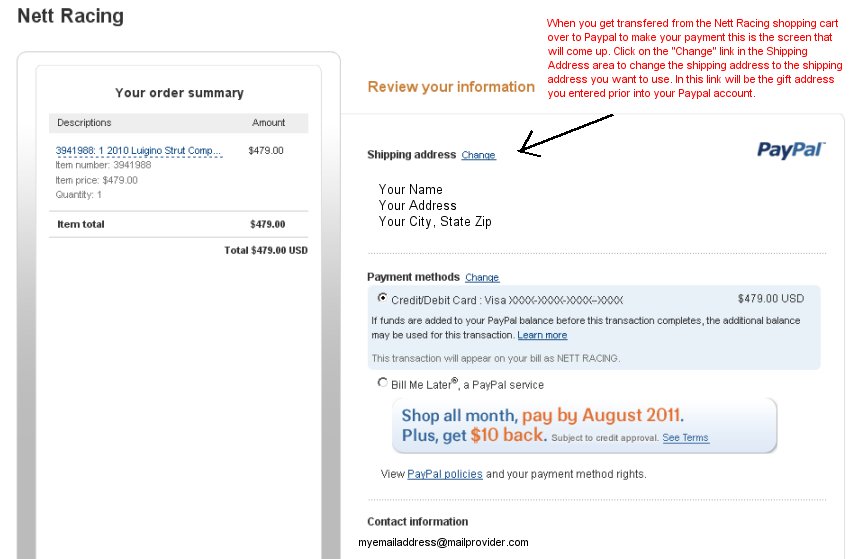Click the Amount column header
Viewport: 861px width, 559px height.
[x=269, y=122]
